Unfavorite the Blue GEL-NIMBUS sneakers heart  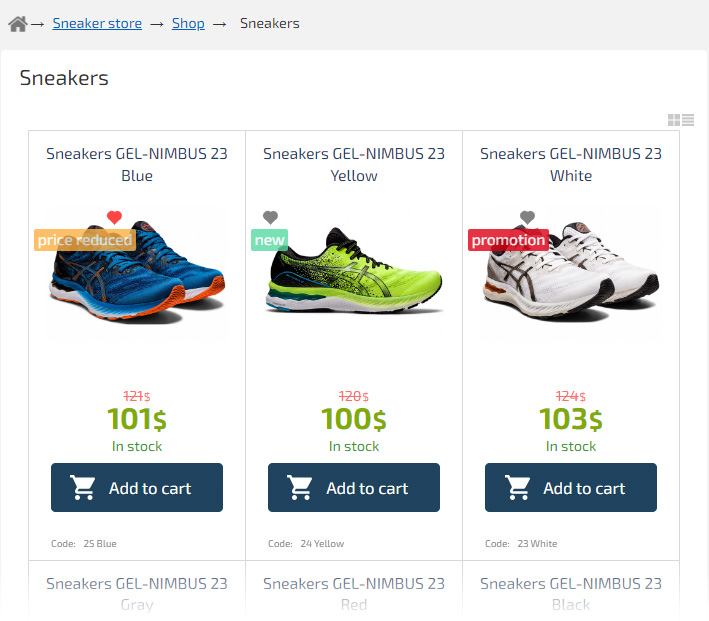pos(114,218)
